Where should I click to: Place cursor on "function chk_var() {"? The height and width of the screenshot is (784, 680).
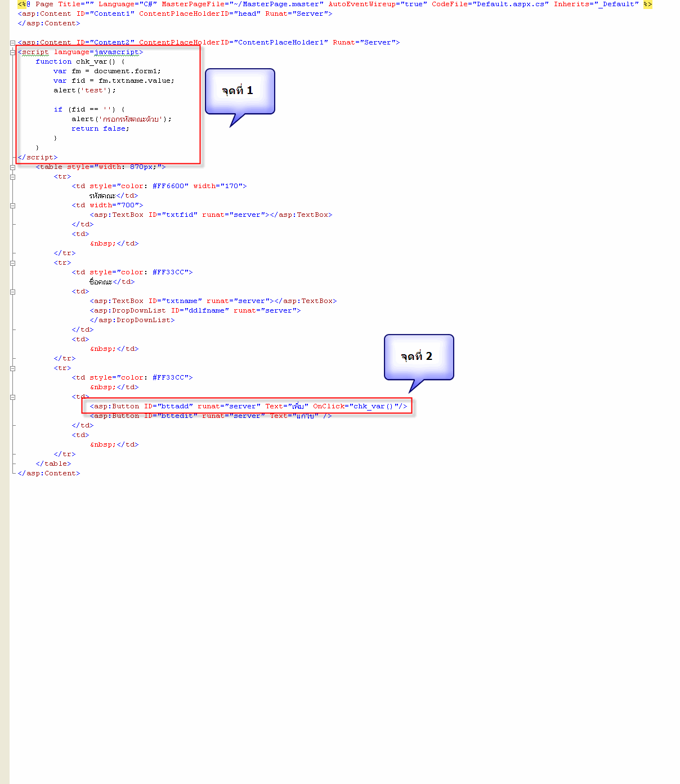[80, 61]
